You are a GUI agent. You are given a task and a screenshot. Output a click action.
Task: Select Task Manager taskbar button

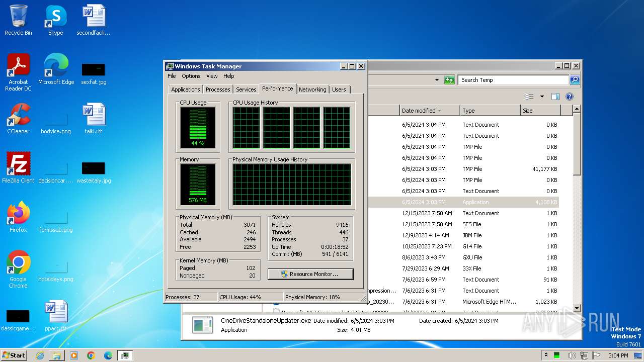[125, 355]
